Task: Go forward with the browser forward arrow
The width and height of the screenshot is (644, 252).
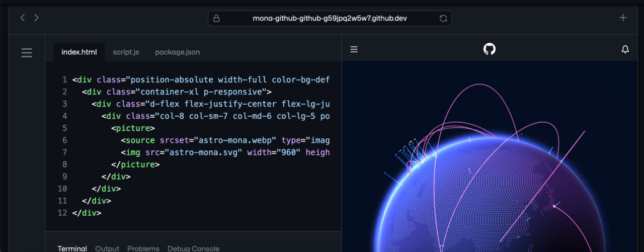Action: click(x=36, y=18)
